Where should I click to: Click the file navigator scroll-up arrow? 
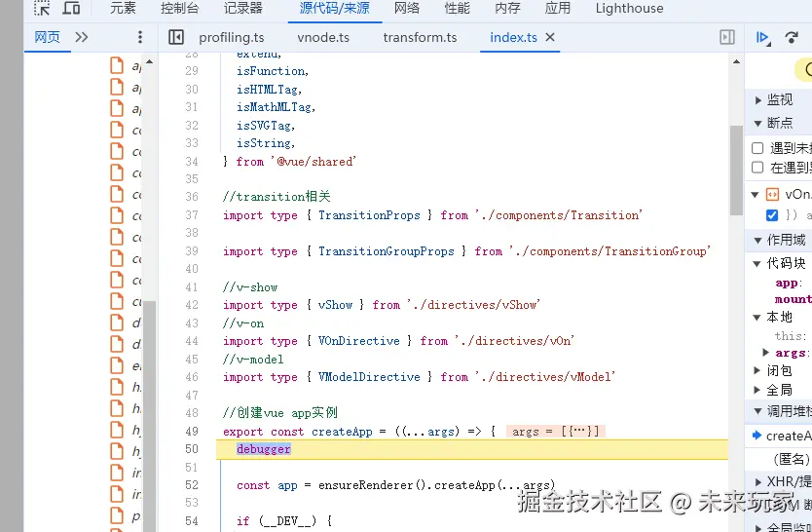point(149,61)
